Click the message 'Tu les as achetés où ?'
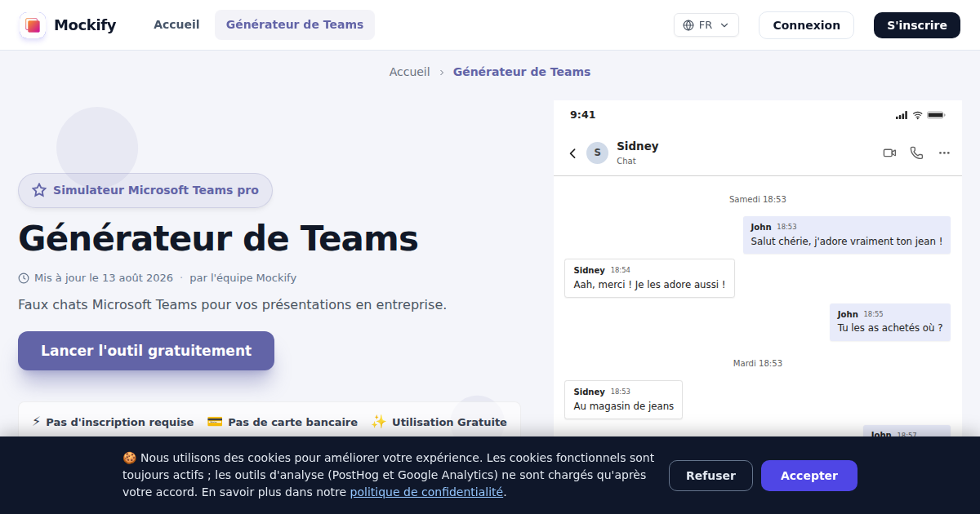Viewport: 980px width, 514px height. click(890, 322)
